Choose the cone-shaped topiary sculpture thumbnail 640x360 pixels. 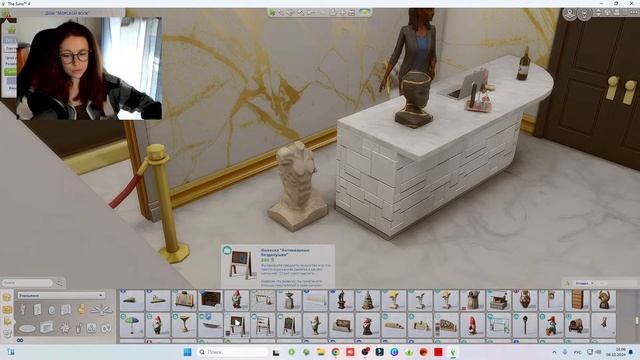click(x=367, y=300)
